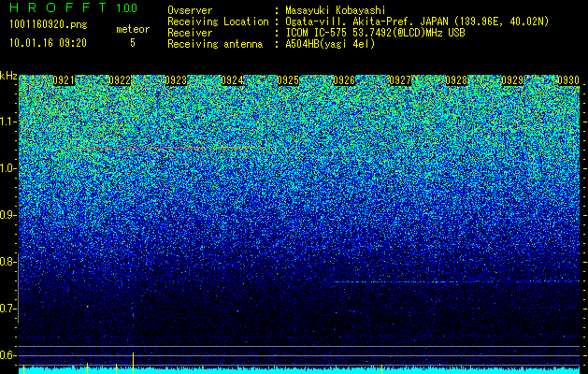The width and height of the screenshot is (588, 374).
Task: Click the 'meteor' count label
Action: (133, 29)
